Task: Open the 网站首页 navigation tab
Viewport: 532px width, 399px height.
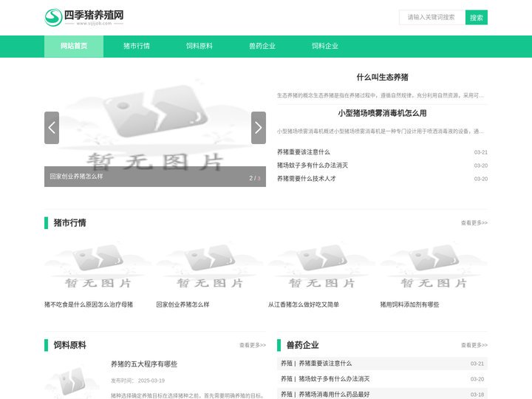Action: (74, 46)
